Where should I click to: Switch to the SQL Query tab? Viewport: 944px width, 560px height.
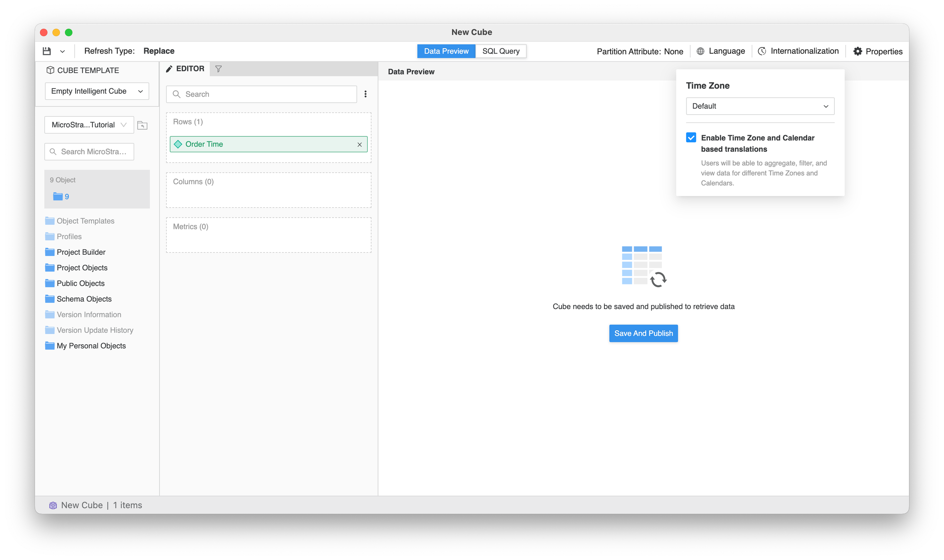point(500,51)
